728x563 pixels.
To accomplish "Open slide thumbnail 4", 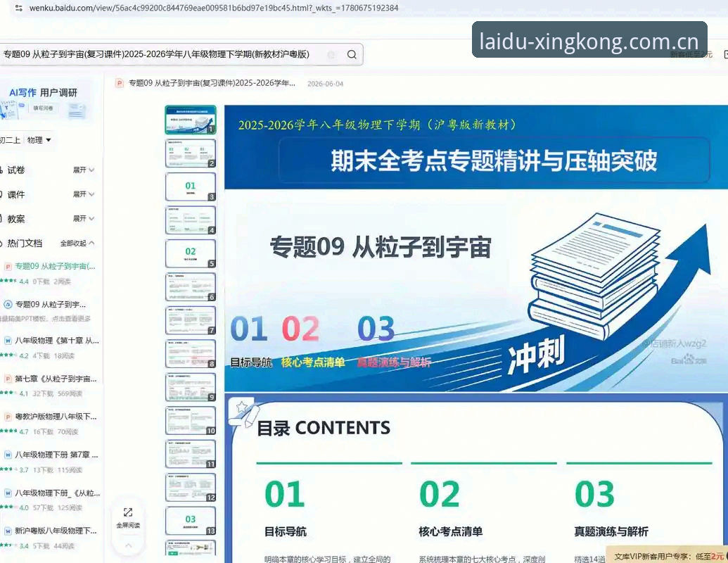I will click(x=191, y=220).
